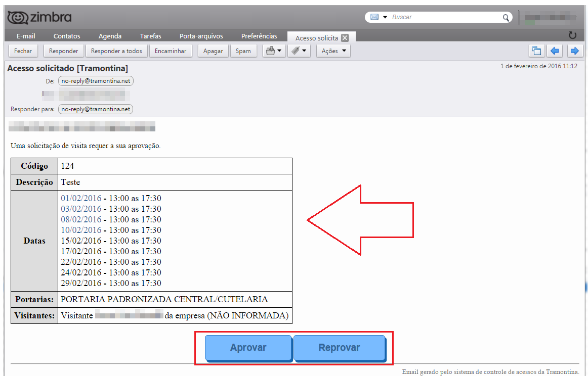Close the Acesso solicita tab
This screenshot has width=588, height=376.
345,38
